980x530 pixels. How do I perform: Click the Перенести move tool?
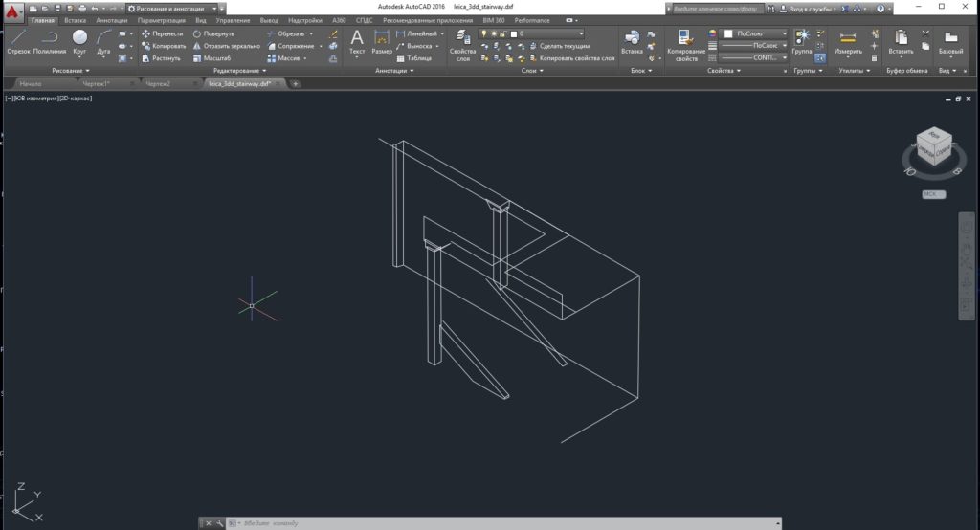[x=163, y=33]
